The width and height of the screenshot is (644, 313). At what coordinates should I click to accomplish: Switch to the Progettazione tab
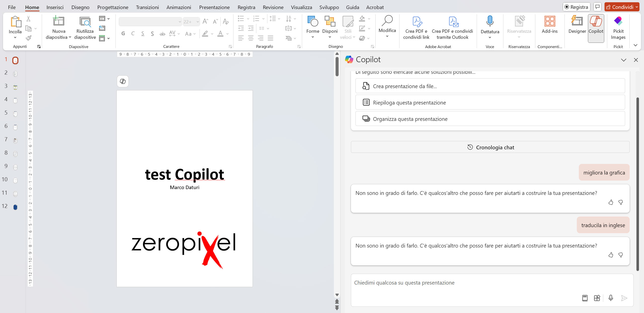click(113, 7)
